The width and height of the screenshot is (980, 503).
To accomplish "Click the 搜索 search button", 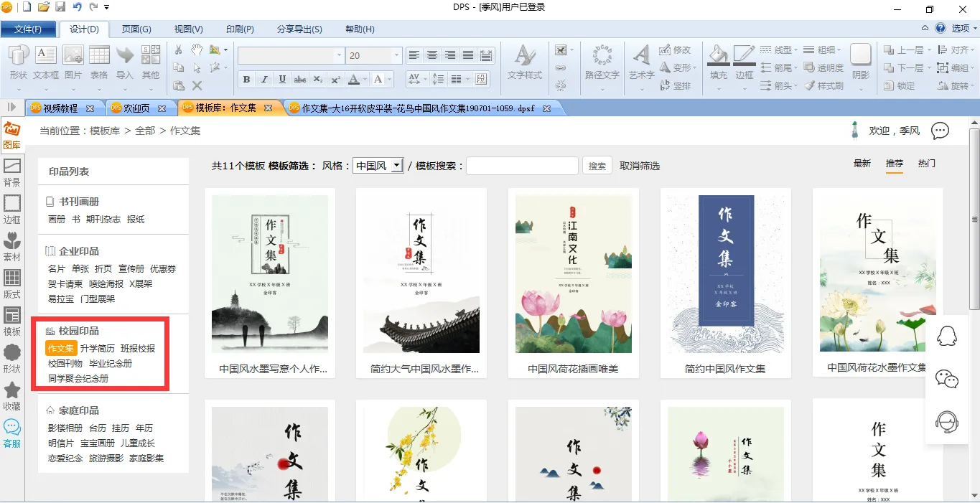I will click(x=597, y=166).
